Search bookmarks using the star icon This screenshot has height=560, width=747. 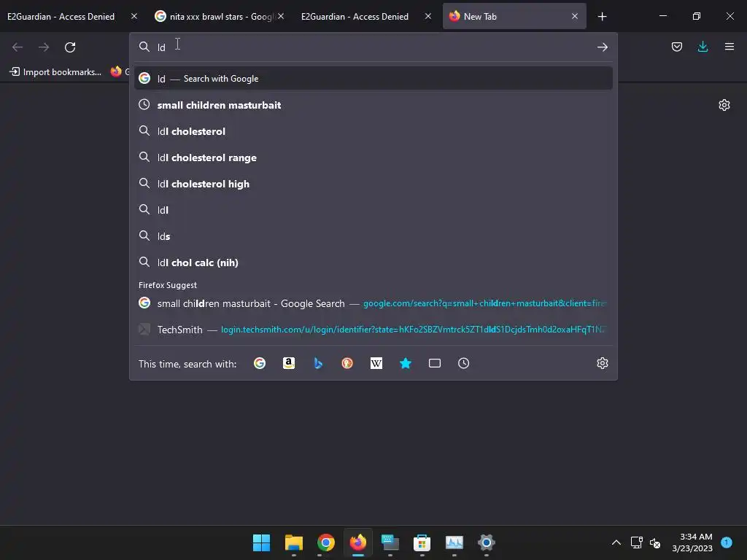coord(406,363)
